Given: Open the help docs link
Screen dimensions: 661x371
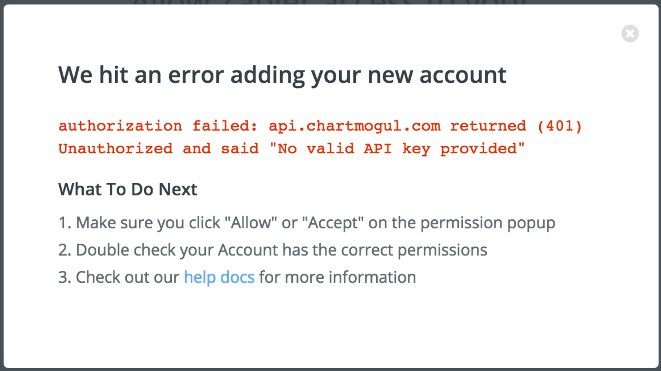Looking at the screenshot, I should tap(219, 277).
